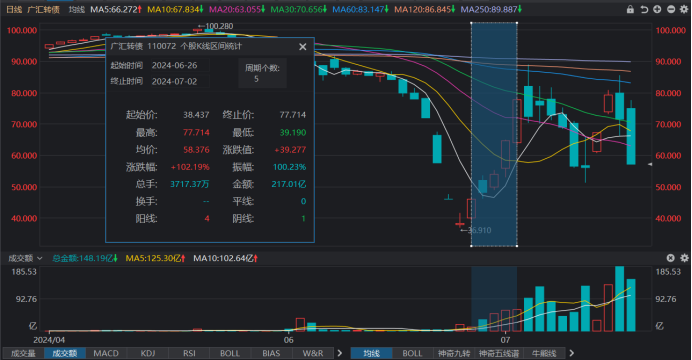The width and height of the screenshot is (692, 360).
Task: Click the 总金额:148.19亿 label
Action: (85, 258)
